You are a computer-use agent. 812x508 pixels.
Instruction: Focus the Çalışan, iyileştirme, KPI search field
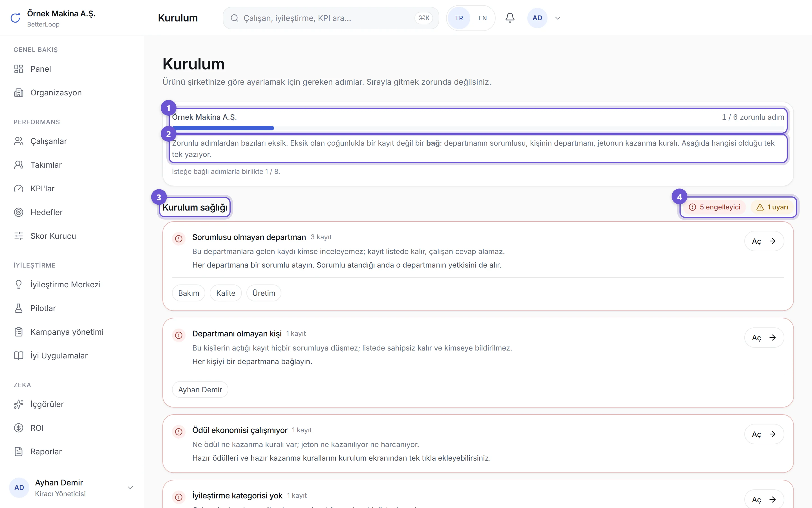[331, 18]
